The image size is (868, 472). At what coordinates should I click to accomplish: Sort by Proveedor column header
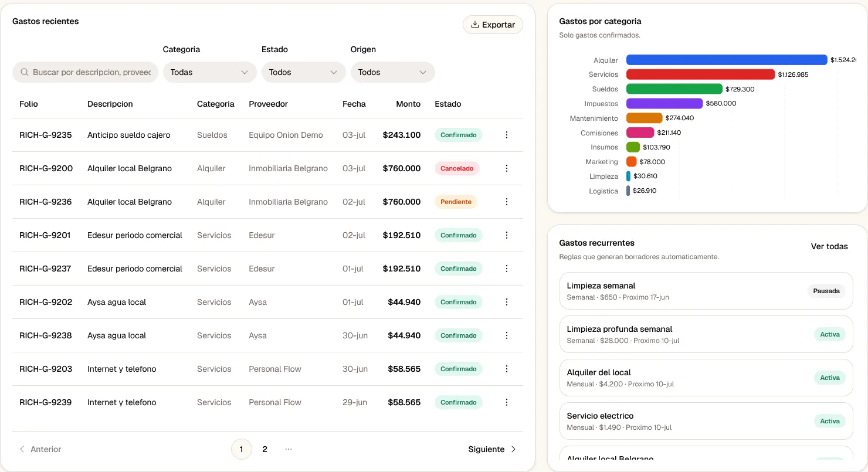269,104
